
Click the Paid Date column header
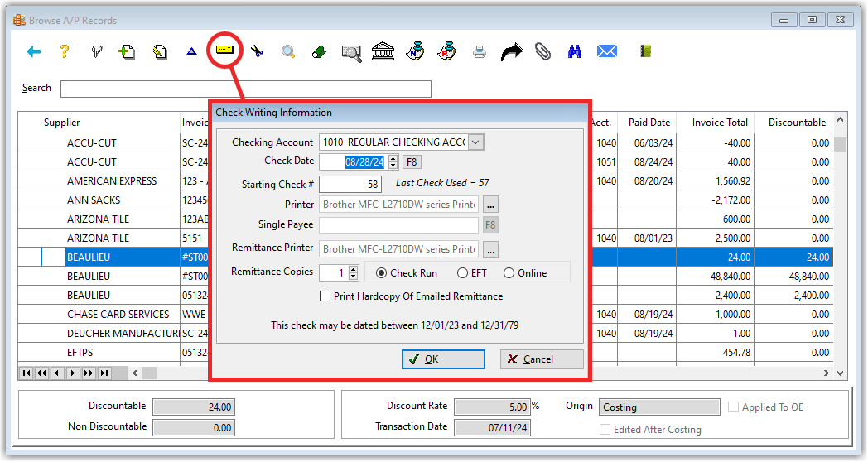(x=649, y=123)
